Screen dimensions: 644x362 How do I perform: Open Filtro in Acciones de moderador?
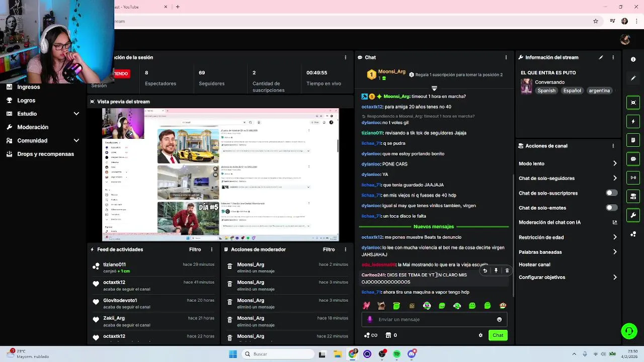click(x=329, y=249)
